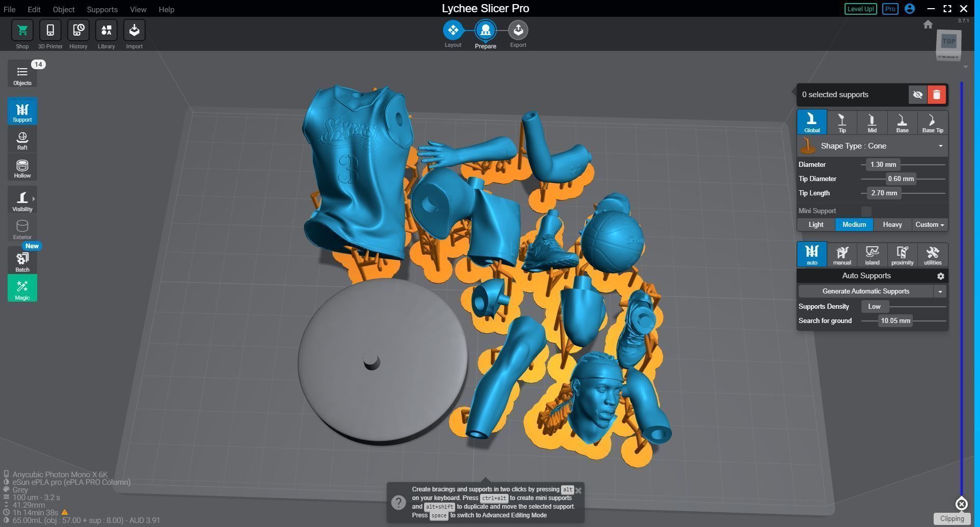Open the Visibility tool
Screen dimensions: 980x527
point(22,200)
